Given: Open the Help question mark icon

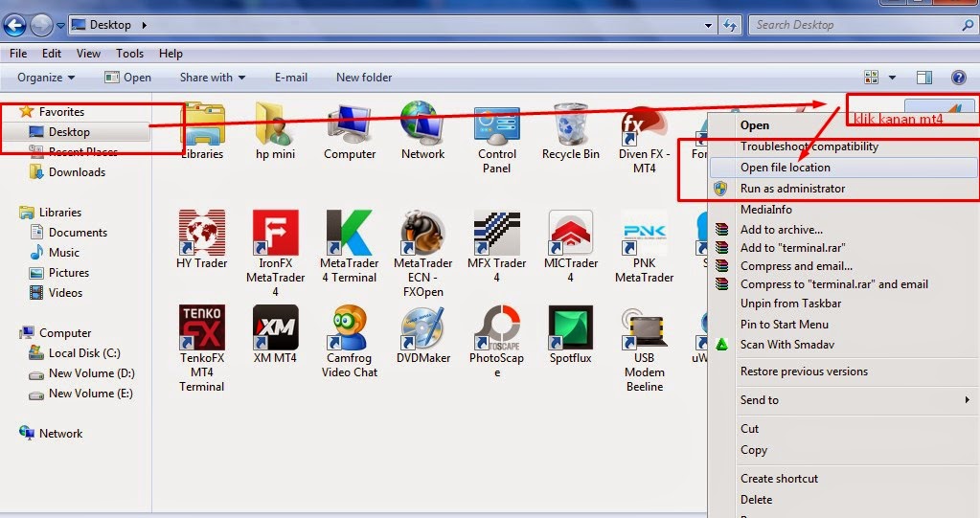Looking at the screenshot, I should click(959, 77).
